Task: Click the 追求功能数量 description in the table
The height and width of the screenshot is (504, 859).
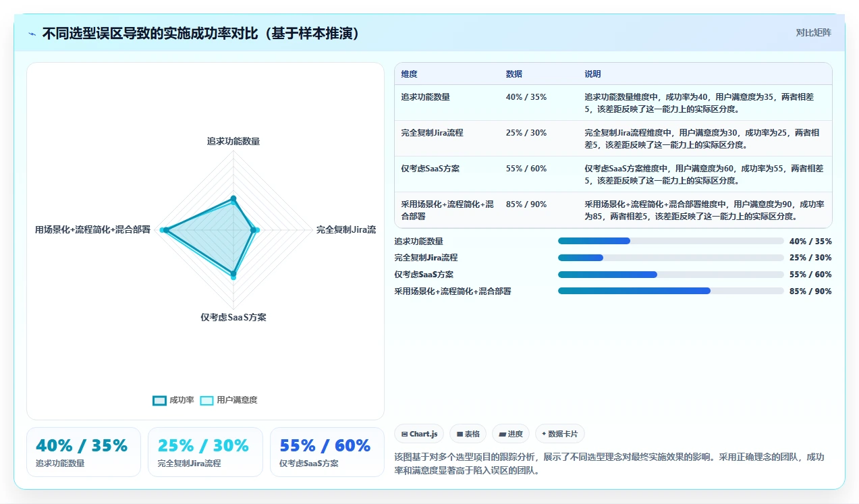Action: tap(704, 103)
